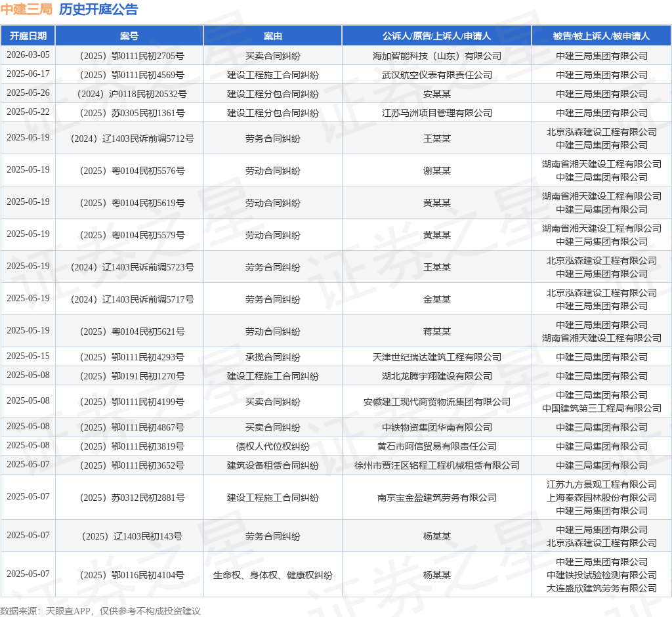Click plaintiff 中铁物资集团华南有限公司

tap(436, 427)
